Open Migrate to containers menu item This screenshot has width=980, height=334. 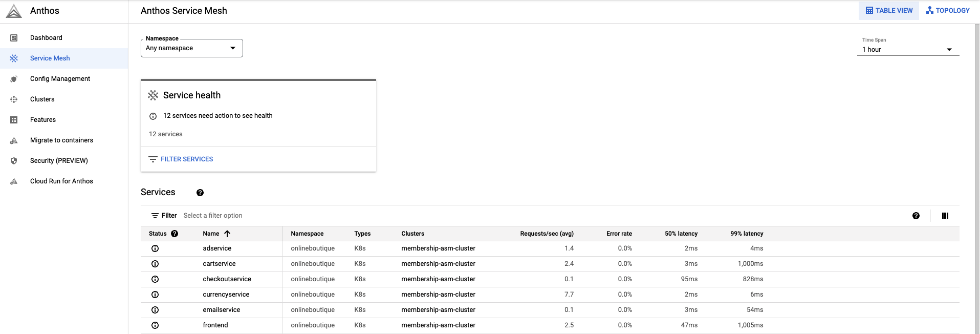pos(61,140)
